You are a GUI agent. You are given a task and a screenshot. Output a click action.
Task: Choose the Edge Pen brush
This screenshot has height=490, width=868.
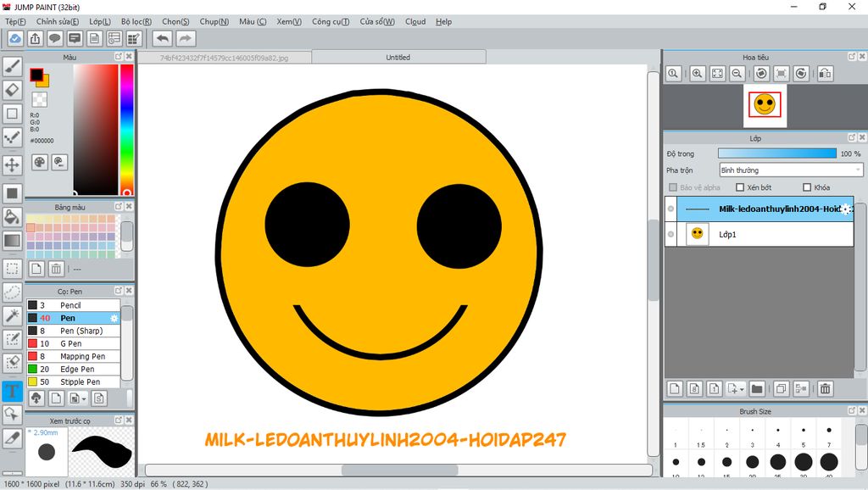pos(73,369)
